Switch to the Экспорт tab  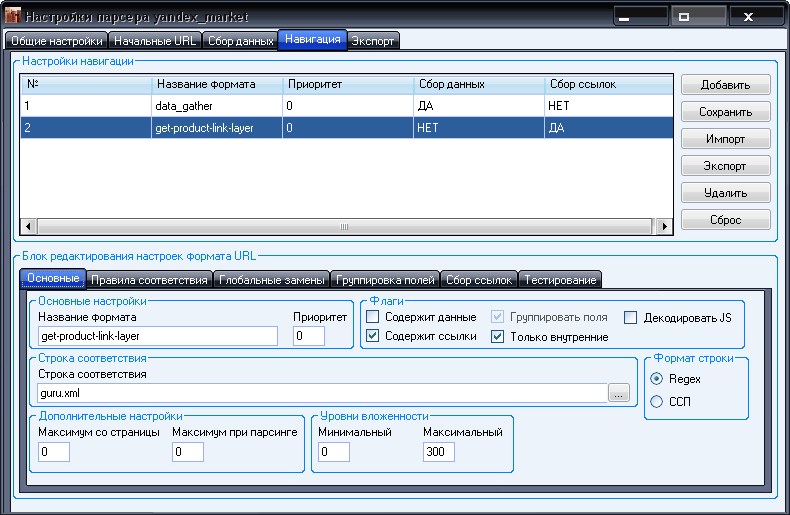point(373,41)
